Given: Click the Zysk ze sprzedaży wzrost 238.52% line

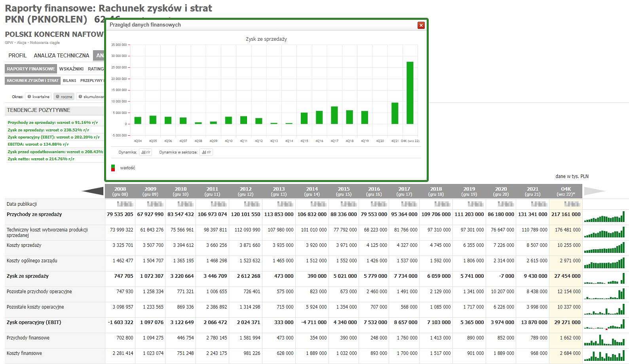Looking at the screenshot, I should pyautogui.click(x=48, y=130).
